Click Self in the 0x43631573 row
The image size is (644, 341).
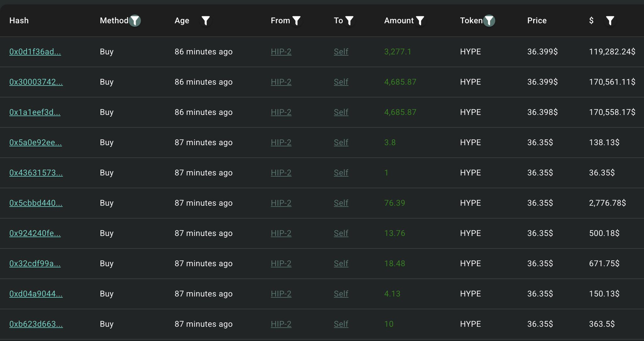(x=341, y=173)
